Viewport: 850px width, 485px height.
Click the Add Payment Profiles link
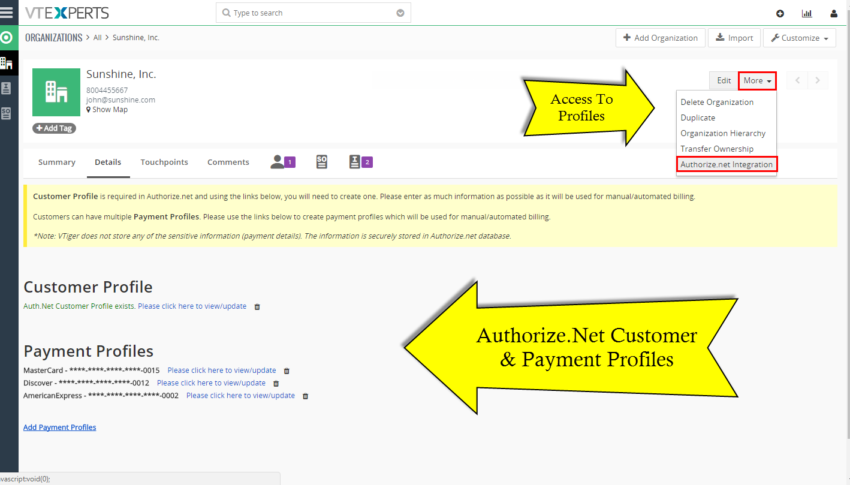60,427
